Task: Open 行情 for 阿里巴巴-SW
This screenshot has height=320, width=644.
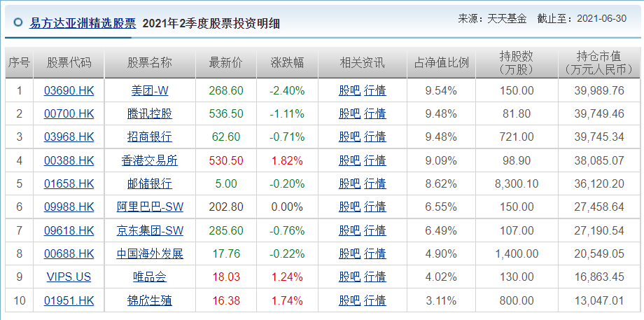Action: (375, 206)
